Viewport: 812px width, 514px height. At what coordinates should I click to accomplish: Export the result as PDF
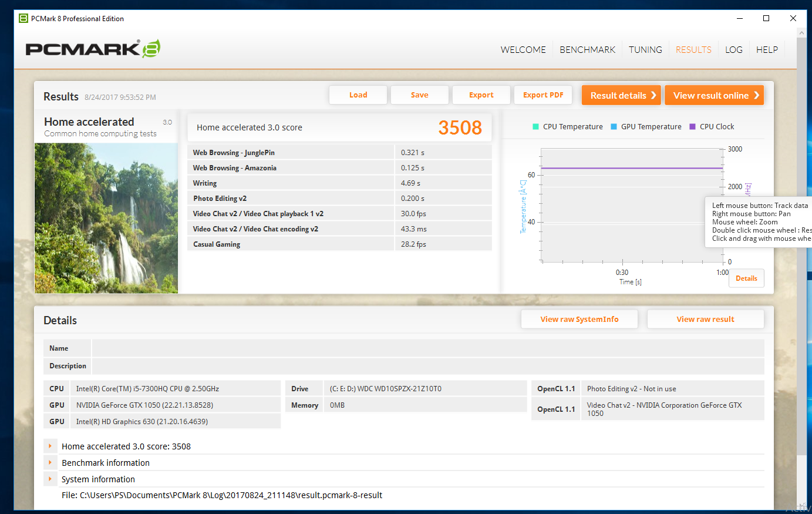(543, 95)
